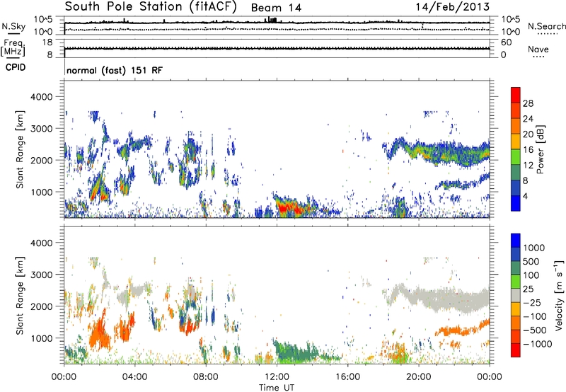Click the "Time UT" axis title
Screen dimensions: 566x392
click(277, 388)
